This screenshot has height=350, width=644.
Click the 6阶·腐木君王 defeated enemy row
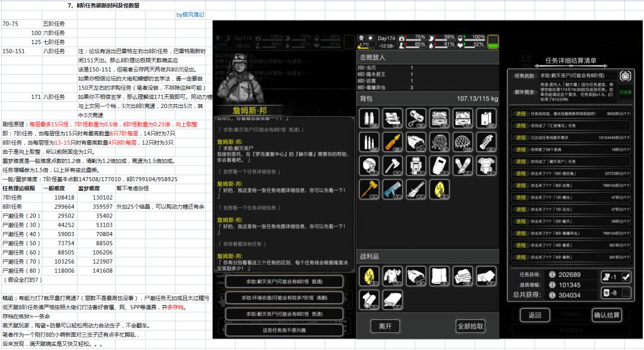coord(386,75)
